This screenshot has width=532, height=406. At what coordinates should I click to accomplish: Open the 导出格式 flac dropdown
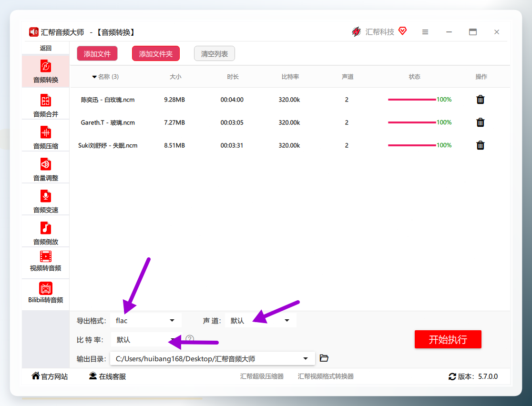click(146, 321)
